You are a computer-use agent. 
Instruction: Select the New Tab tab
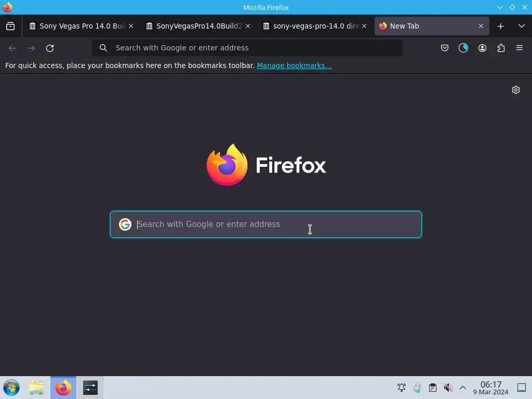(432, 26)
